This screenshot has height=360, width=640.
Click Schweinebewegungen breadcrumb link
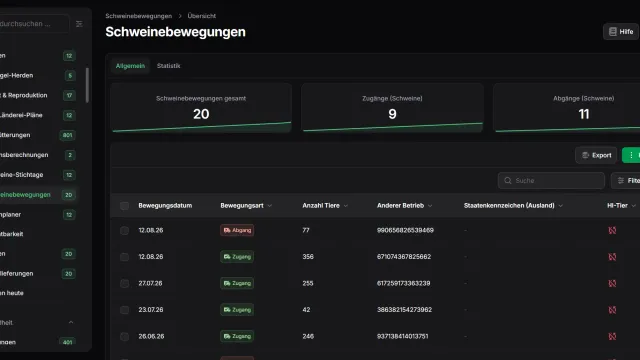[x=139, y=16]
